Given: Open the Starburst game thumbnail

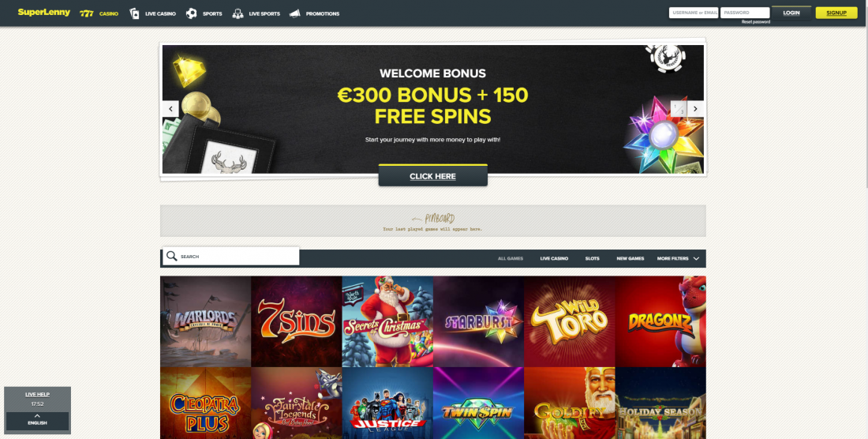Looking at the screenshot, I should 478,321.
